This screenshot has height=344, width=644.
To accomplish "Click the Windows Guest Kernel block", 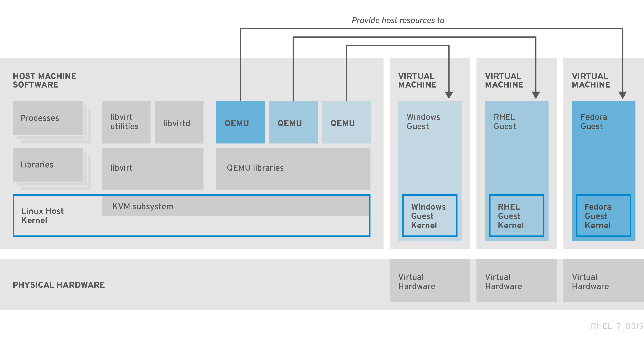I will pyautogui.click(x=422, y=217).
